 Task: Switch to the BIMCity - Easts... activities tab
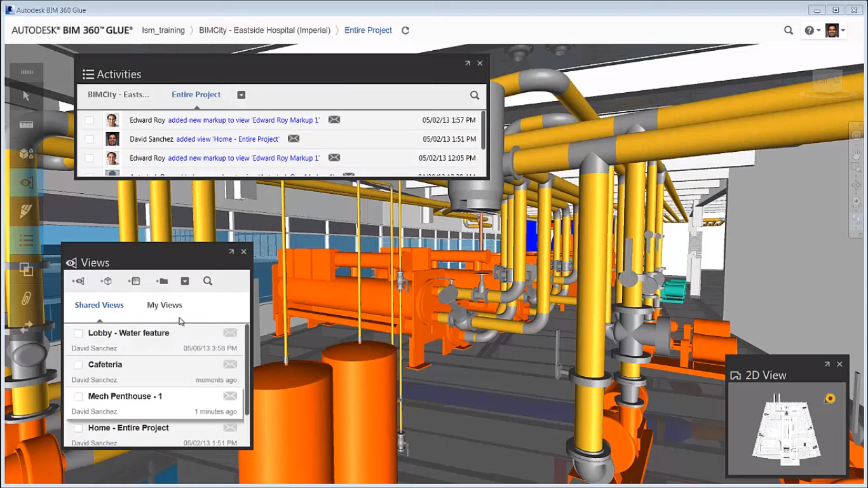click(x=118, y=95)
